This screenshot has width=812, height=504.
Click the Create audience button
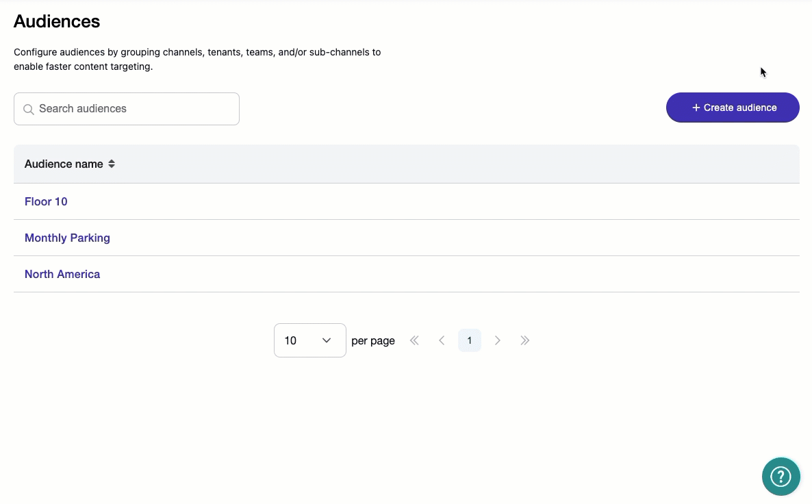pyautogui.click(x=733, y=108)
